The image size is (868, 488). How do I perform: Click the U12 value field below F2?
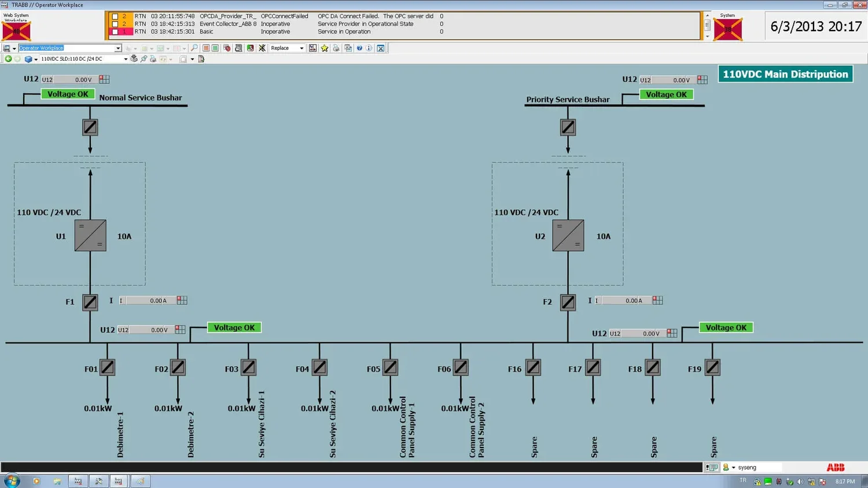click(637, 334)
